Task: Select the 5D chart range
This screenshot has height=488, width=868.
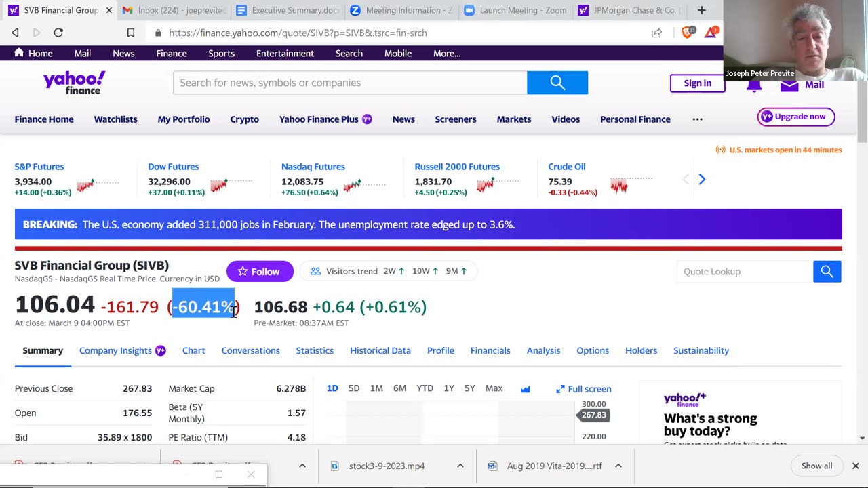Action: pyautogui.click(x=354, y=388)
